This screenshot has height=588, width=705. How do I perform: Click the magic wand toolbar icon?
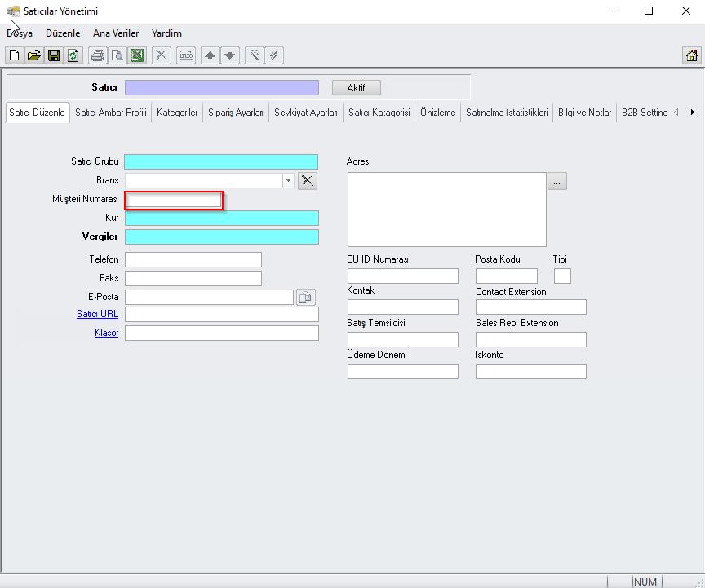click(x=255, y=55)
